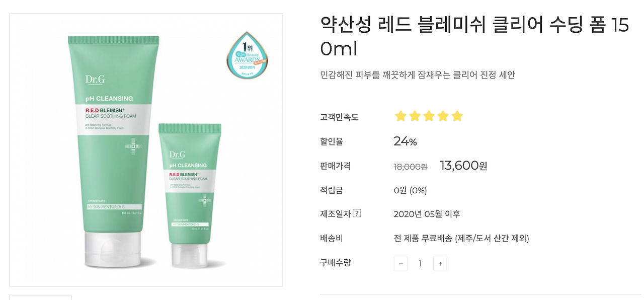This screenshot has height=300, width=644.
Task: Click the fourth yellow rating star
Action: [443, 116]
